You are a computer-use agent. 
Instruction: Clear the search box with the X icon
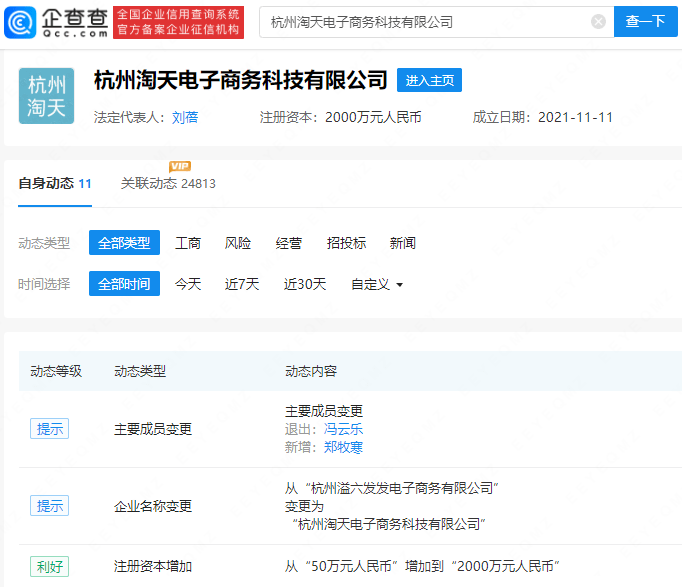[598, 22]
